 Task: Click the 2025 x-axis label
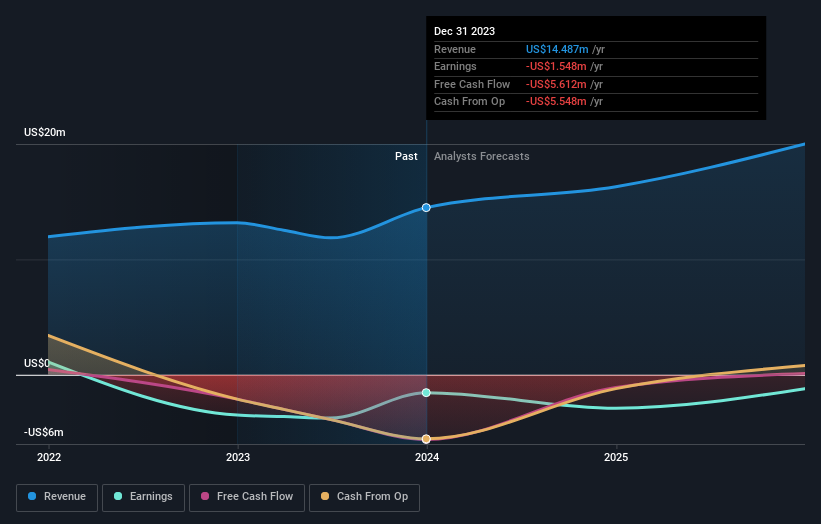pyautogui.click(x=616, y=458)
